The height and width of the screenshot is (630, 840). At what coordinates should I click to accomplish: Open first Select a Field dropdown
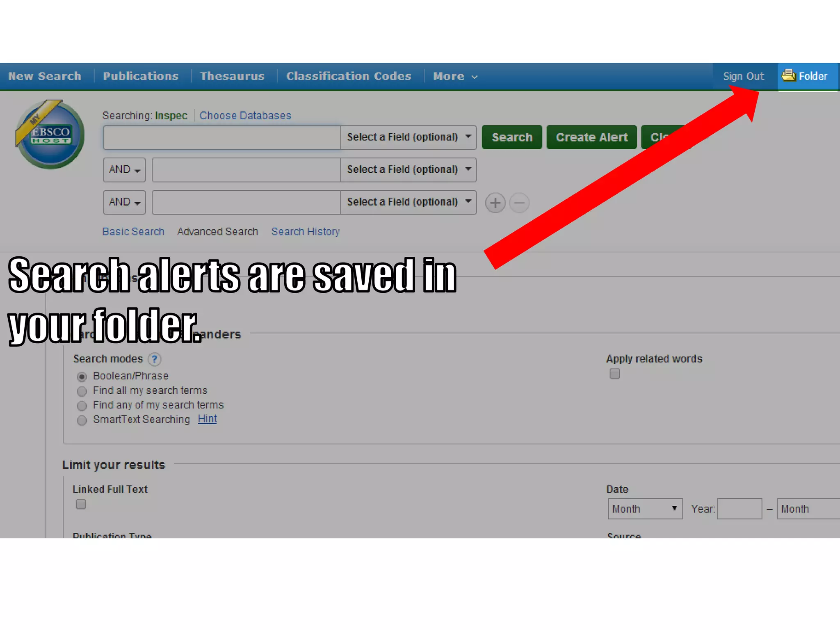[x=409, y=137]
